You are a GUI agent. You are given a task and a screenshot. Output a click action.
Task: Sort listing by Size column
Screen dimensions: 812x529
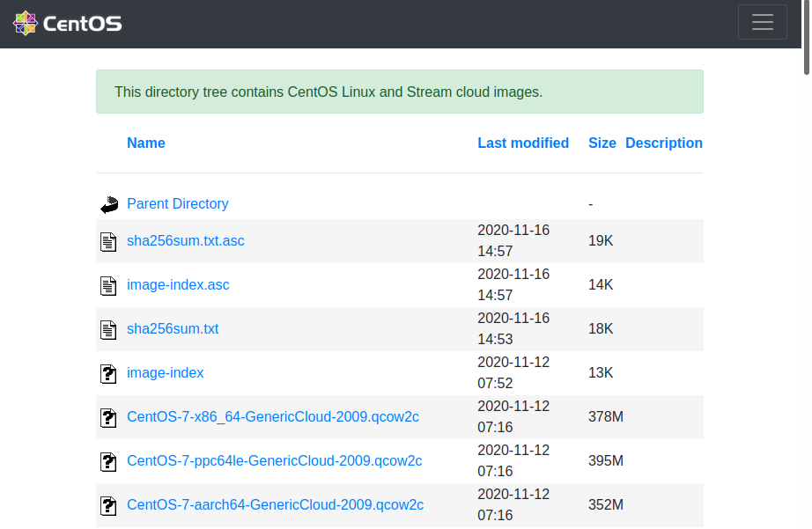[x=602, y=143]
